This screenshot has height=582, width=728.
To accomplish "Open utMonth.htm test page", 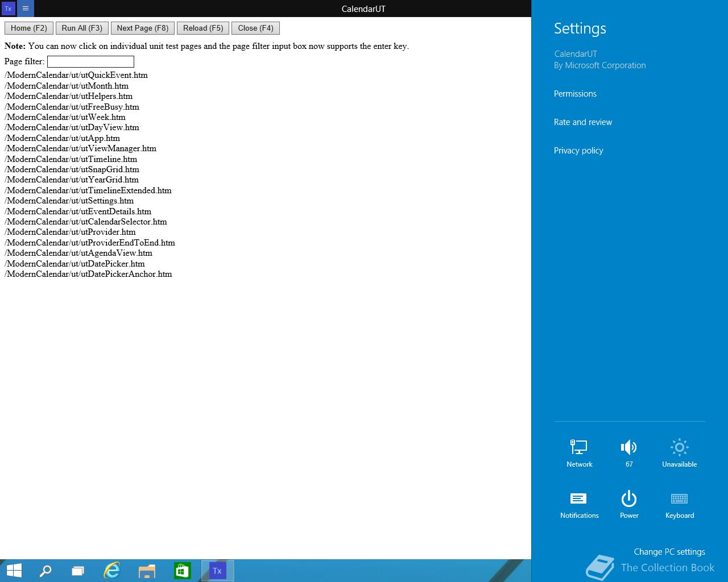I will click(x=67, y=86).
